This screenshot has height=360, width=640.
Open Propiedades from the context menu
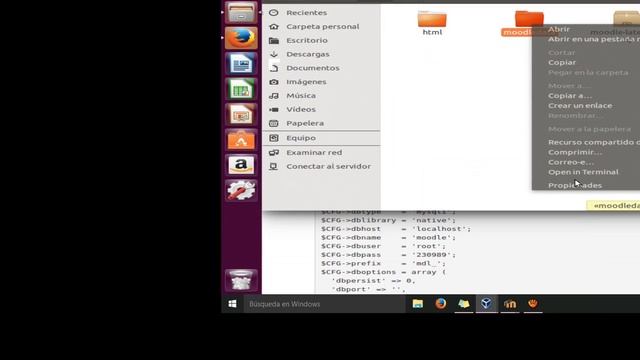(x=575, y=185)
